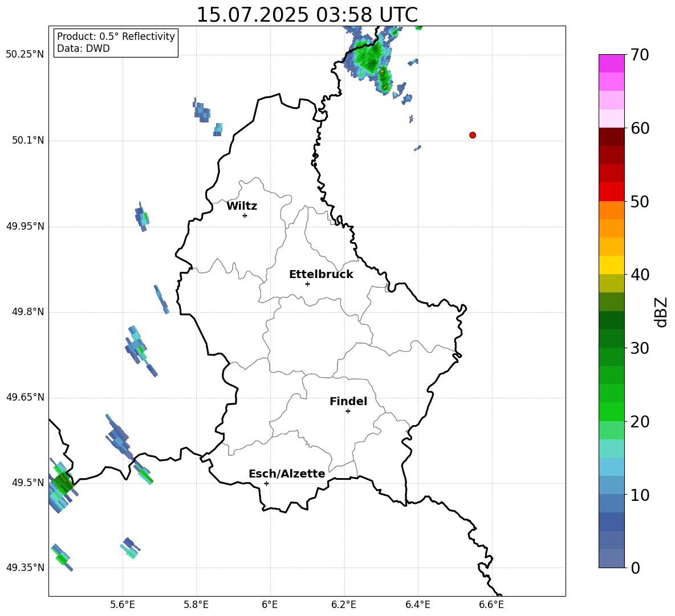Click the 40 tick on the colorbar
This screenshot has width=675, height=616.
click(x=640, y=275)
